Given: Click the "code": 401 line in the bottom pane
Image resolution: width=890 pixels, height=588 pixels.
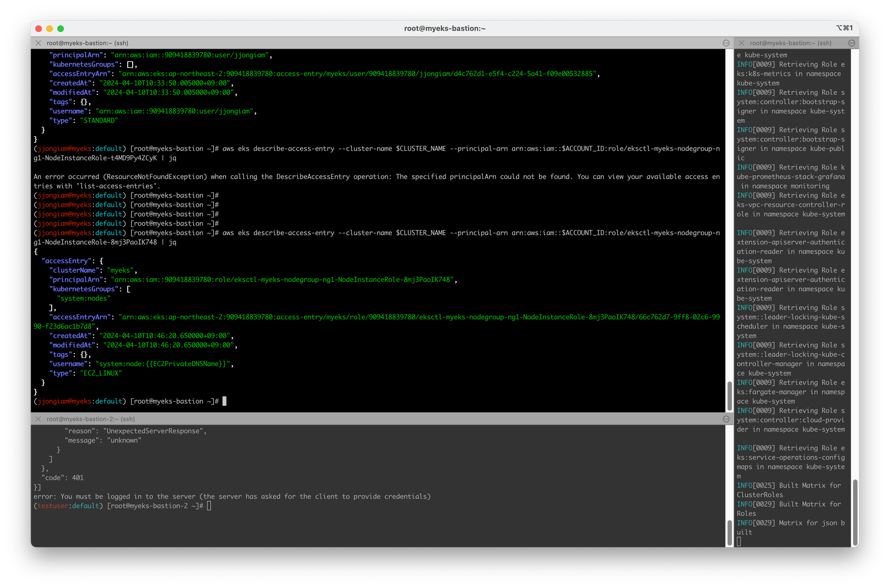Looking at the screenshot, I should (x=62, y=478).
